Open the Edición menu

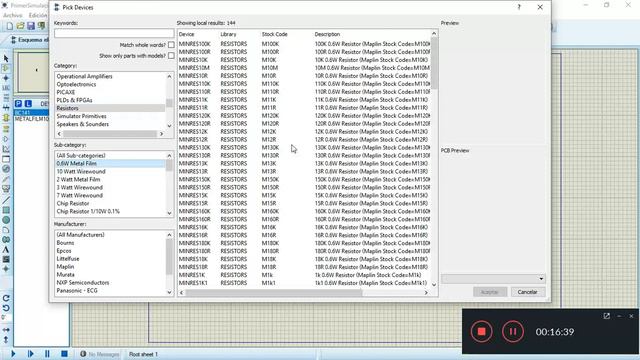(38, 15)
